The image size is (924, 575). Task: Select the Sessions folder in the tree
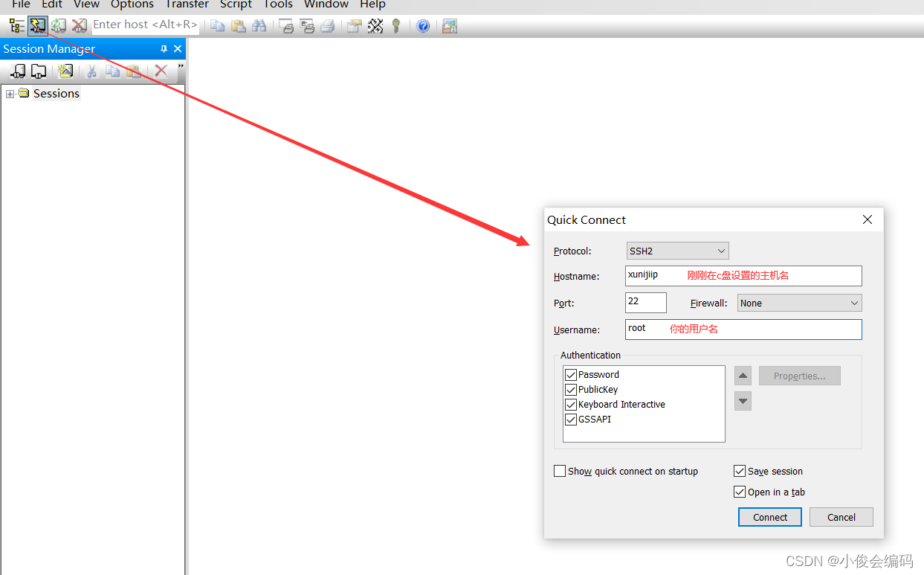(x=56, y=94)
